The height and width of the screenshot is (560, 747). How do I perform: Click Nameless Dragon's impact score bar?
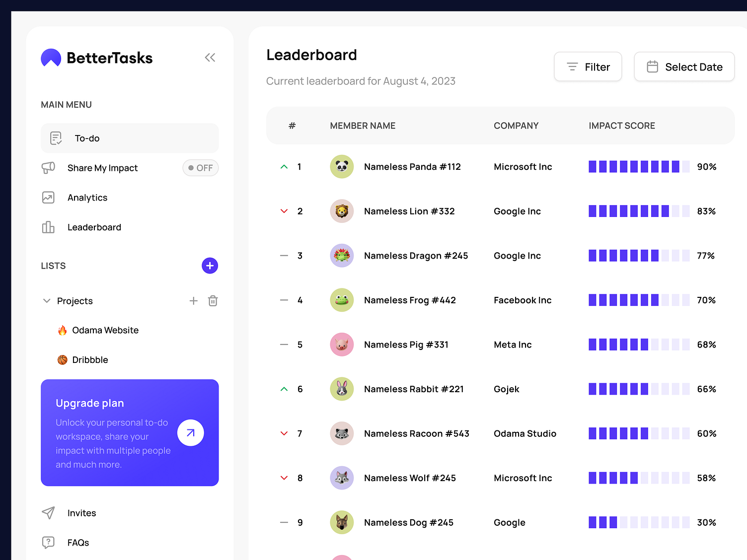638,255
